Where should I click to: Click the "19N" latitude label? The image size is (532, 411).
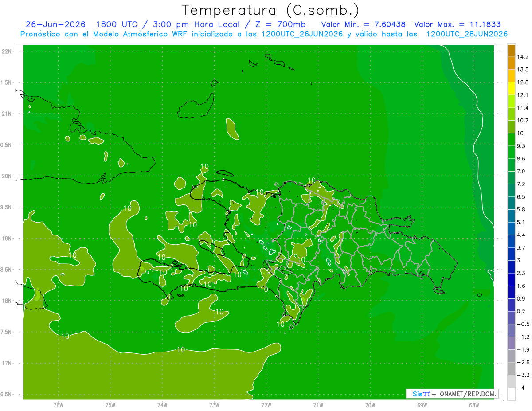click(6, 238)
